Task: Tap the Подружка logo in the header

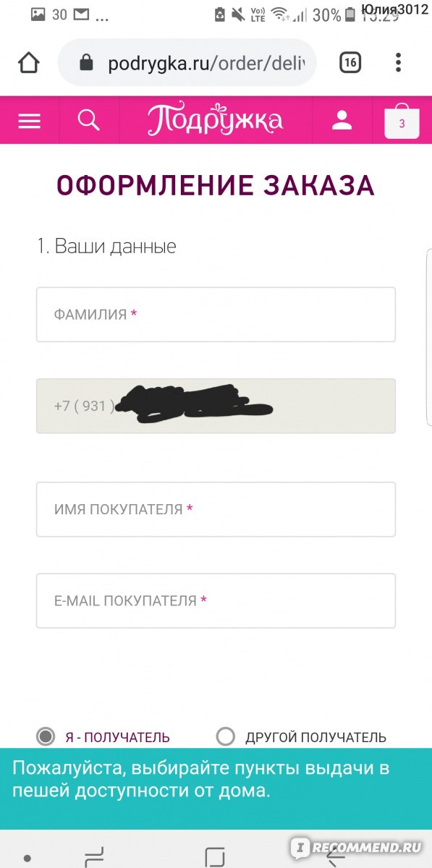Action: [215, 120]
